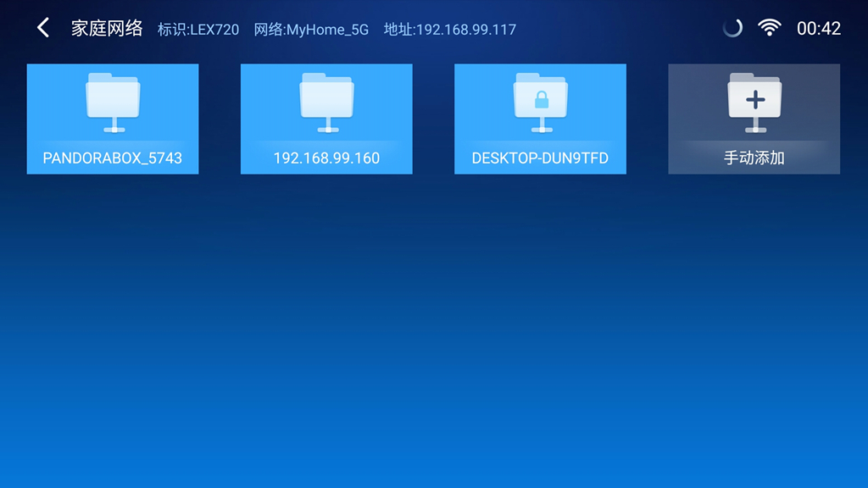Click the 地址:192.168.99.117 address text
The height and width of the screenshot is (488, 868).
450,30
